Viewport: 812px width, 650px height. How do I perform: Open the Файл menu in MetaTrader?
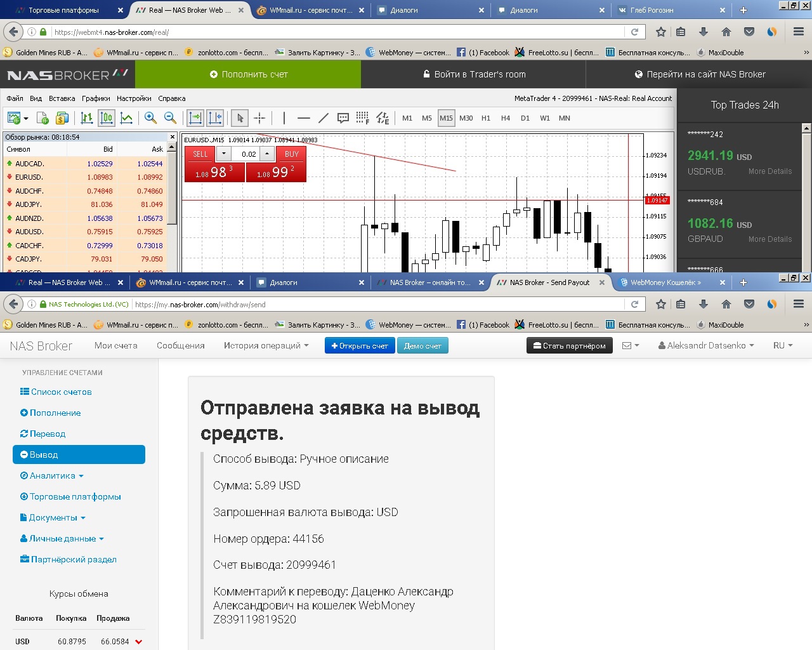coord(15,98)
